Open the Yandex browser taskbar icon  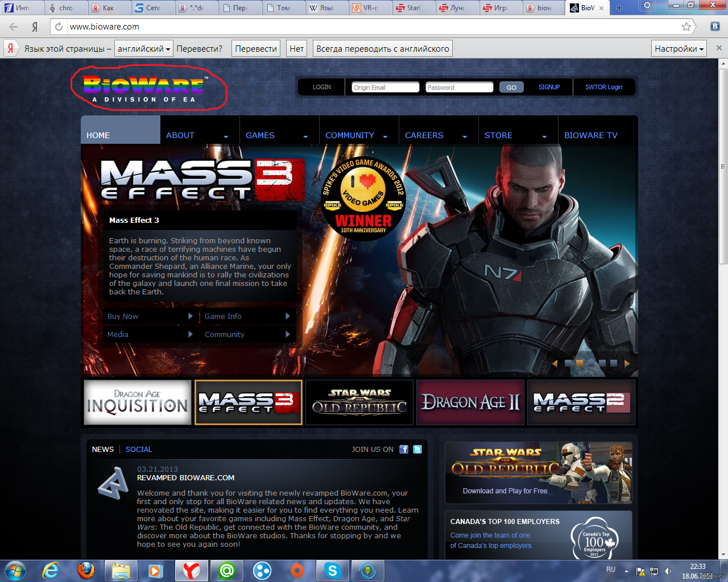click(192, 571)
